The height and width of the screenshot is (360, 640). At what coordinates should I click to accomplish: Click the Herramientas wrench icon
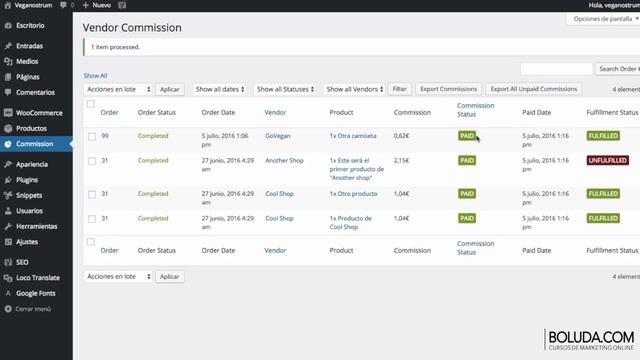8,226
